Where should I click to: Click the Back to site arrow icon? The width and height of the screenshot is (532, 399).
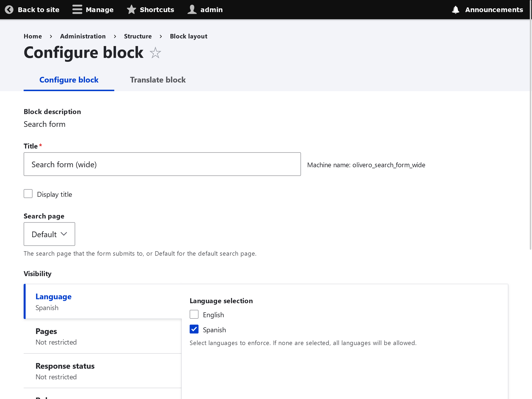pos(9,10)
